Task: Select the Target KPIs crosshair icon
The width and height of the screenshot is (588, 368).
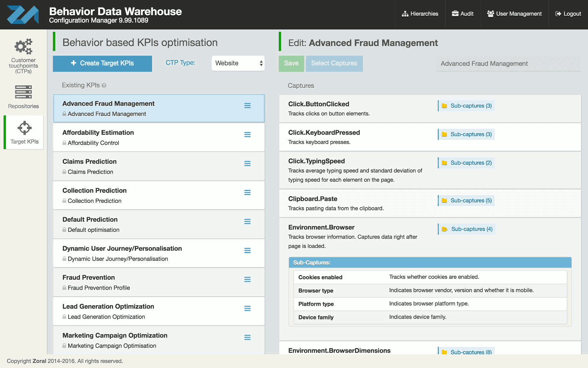Action: click(x=24, y=128)
